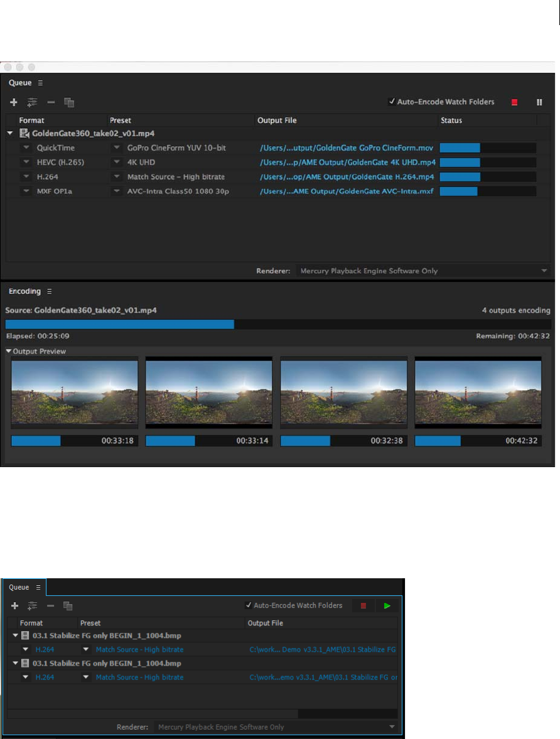
Task: Open the format dropdown for MXF OP1a
Action: tap(26, 191)
